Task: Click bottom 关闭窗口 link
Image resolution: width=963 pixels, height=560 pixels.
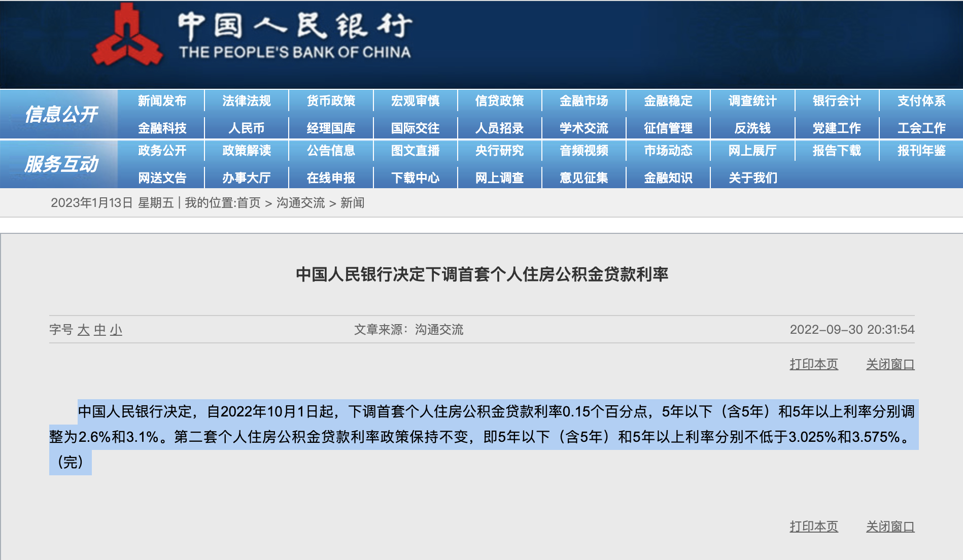Action: point(890,527)
